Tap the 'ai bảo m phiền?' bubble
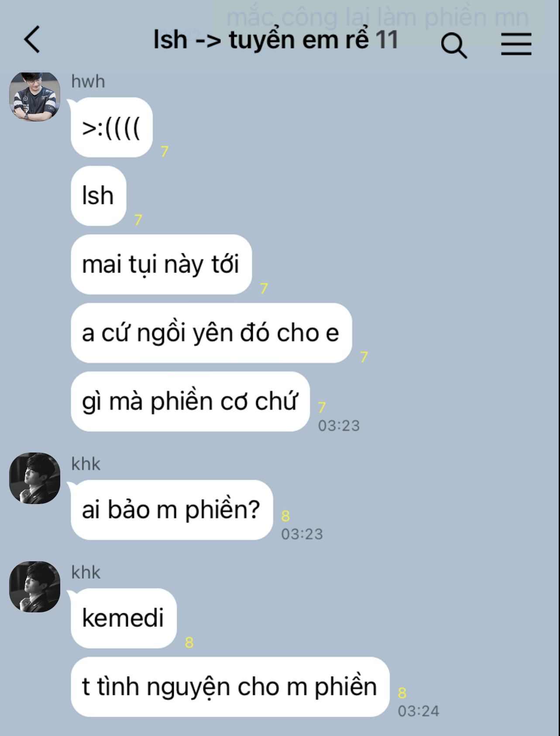 pos(172,510)
